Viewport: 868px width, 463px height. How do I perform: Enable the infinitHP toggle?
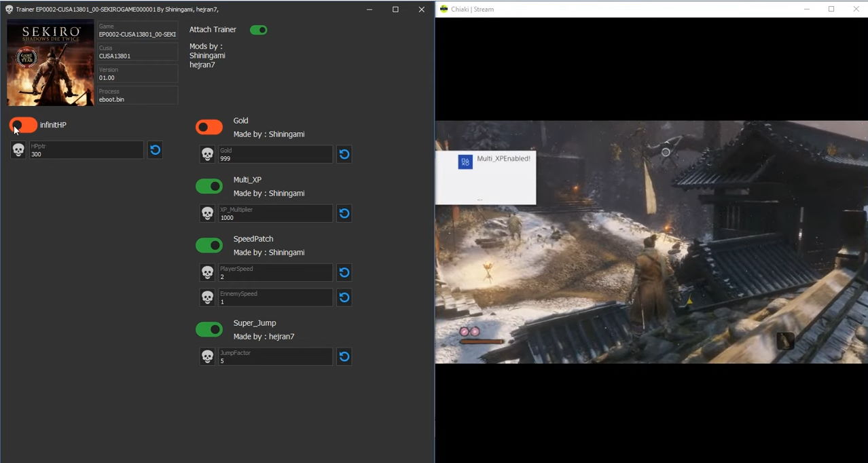[x=23, y=125]
